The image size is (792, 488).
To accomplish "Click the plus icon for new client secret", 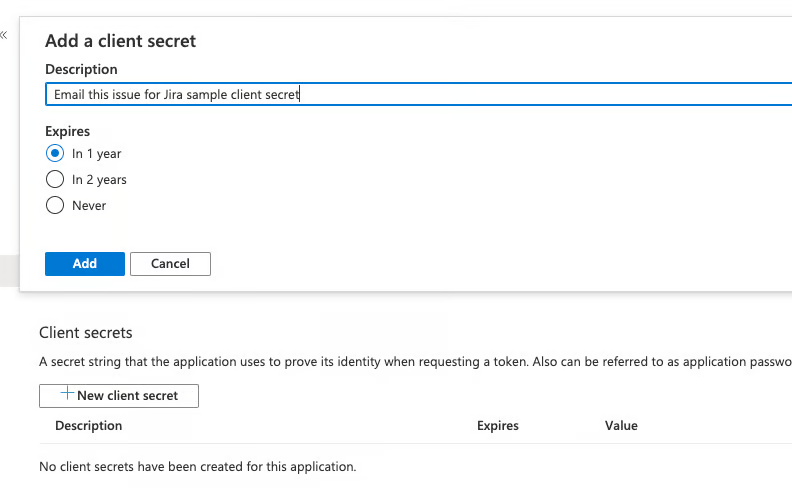I will [x=67, y=395].
